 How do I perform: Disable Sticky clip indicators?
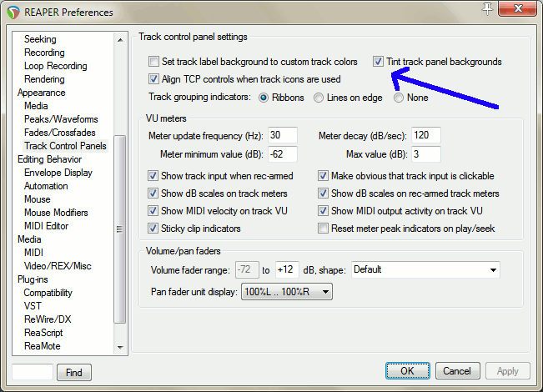coord(153,229)
